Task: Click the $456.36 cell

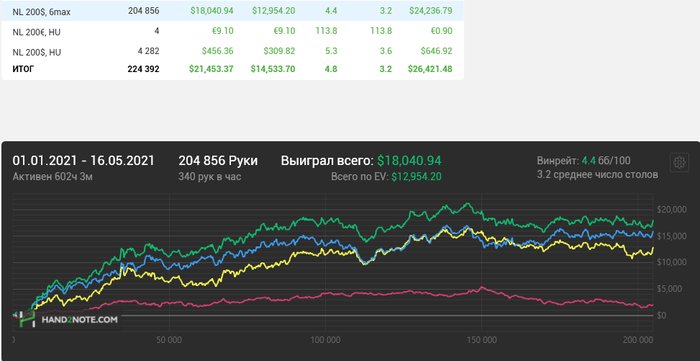Action: click(217, 51)
